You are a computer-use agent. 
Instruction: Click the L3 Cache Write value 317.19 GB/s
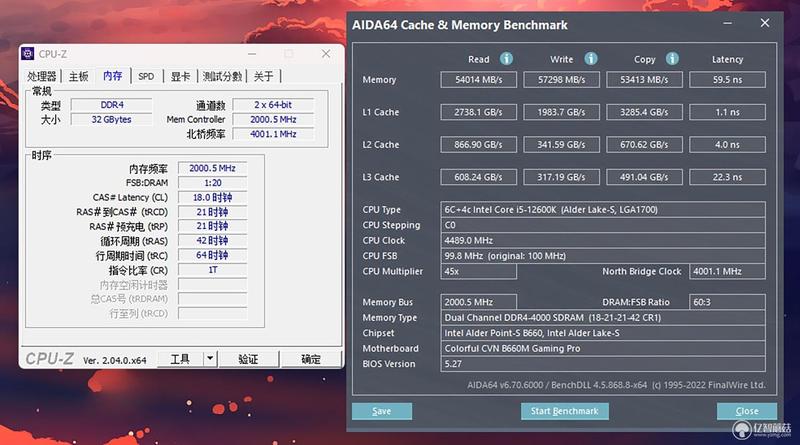[x=561, y=177]
